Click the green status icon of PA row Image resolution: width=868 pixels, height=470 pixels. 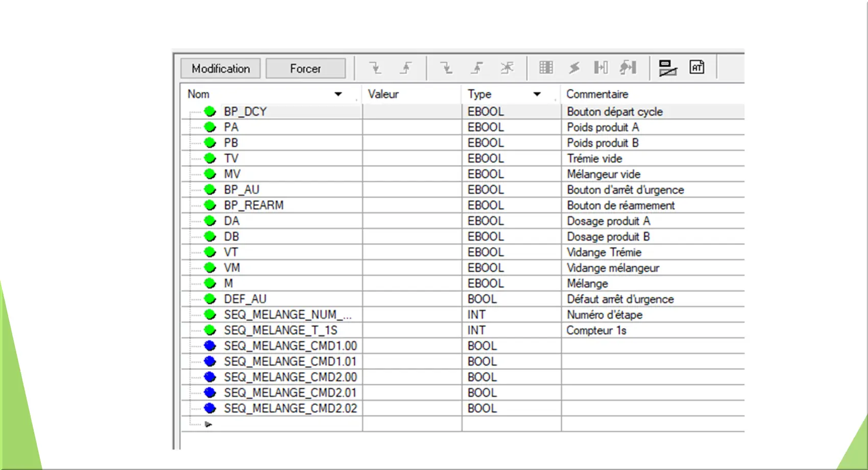(x=210, y=127)
